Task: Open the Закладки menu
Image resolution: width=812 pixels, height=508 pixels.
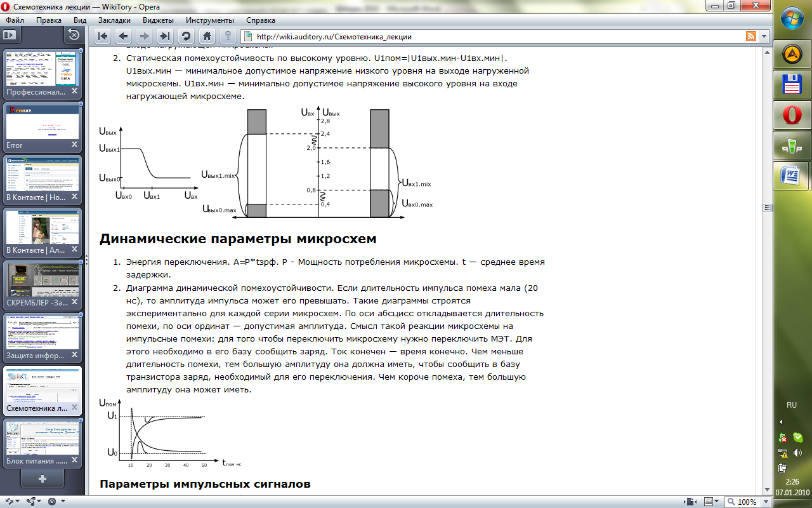Action: (114, 20)
